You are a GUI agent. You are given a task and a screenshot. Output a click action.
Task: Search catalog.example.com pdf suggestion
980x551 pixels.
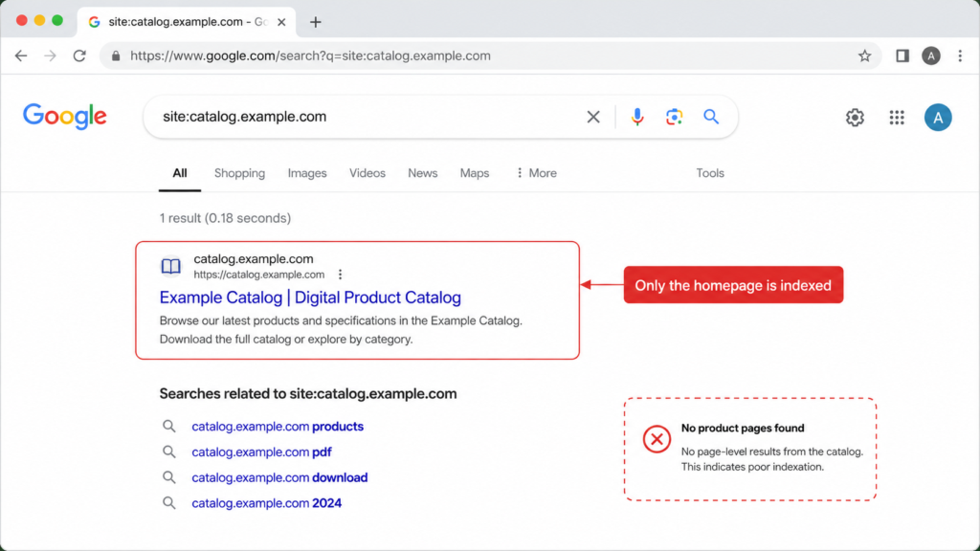(261, 452)
